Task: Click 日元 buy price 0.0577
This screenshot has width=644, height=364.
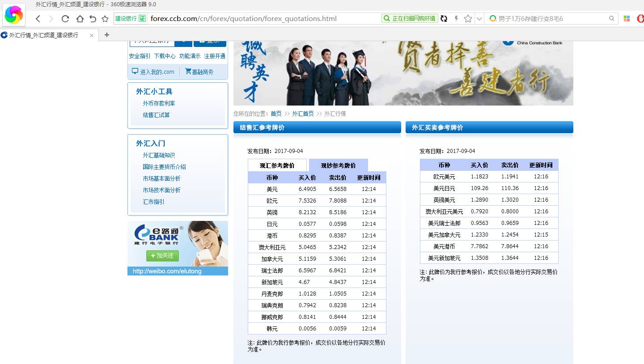Action: pos(307,224)
